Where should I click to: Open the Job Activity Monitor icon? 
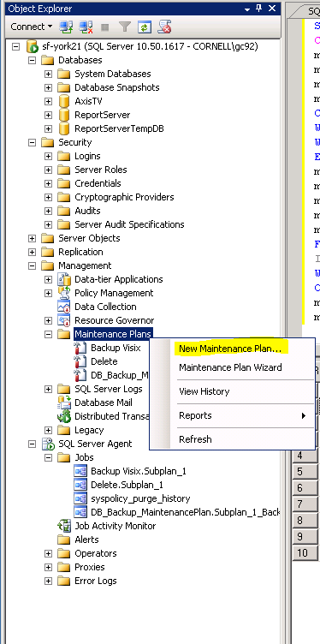(x=64, y=526)
